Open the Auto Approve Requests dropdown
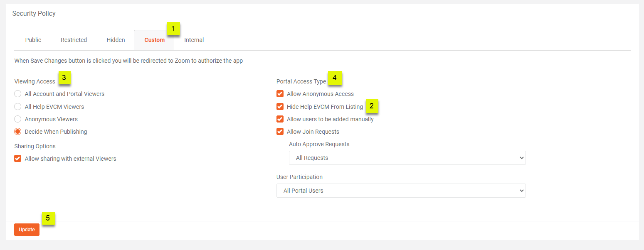The width and height of the screenshot is (644, 250). (x=407, y=158)
